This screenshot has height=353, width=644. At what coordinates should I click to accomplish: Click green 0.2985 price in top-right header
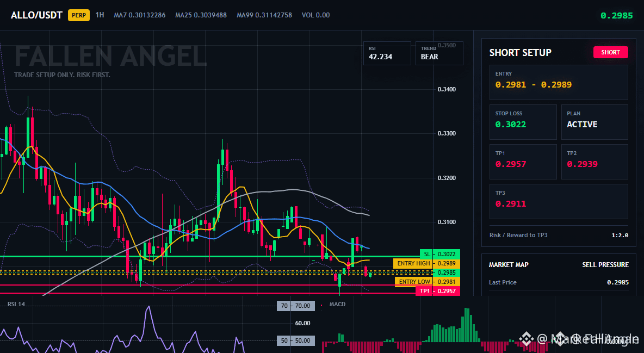tap(616, 16)
